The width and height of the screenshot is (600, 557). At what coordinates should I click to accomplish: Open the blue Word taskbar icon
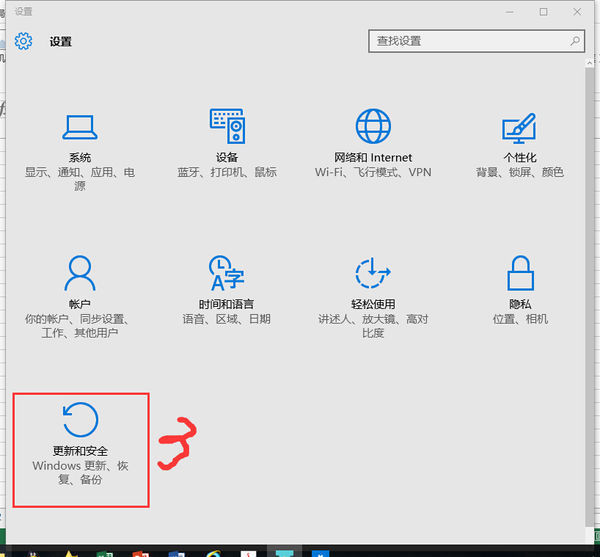coord(176,553)
